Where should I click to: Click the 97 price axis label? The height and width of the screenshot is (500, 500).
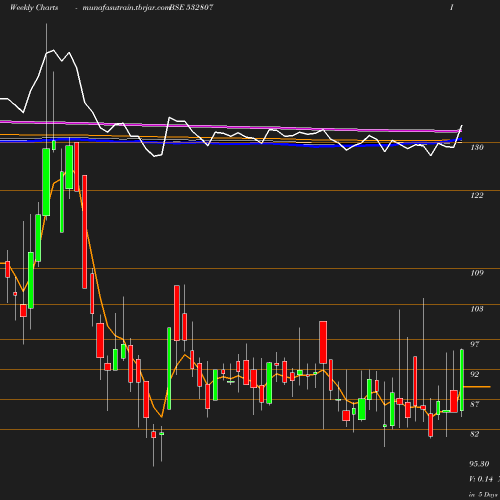[475, 344]
